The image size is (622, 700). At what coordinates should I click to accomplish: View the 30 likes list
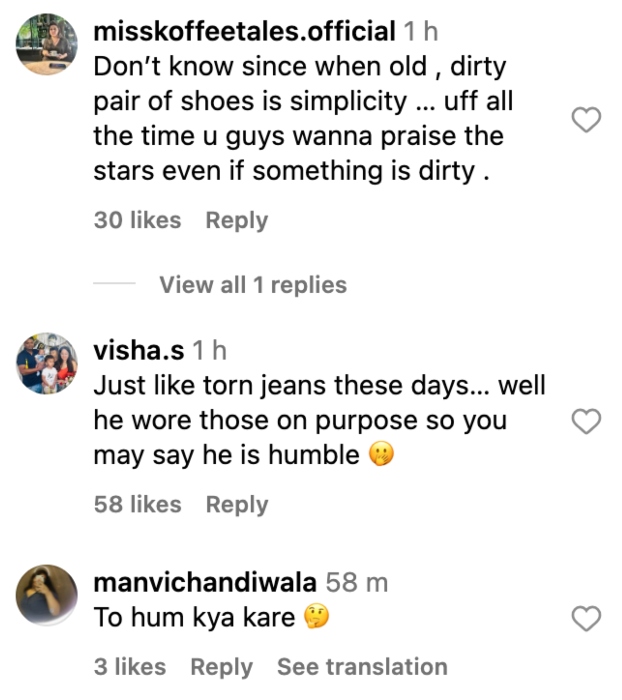137,220
